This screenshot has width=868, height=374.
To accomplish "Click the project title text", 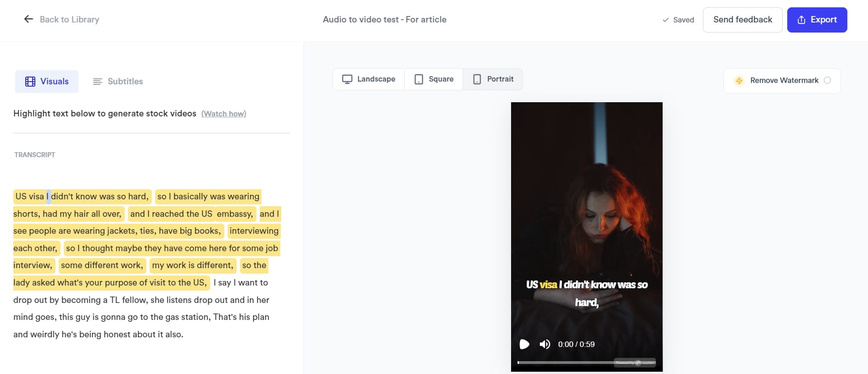I will tap(384, 19).
